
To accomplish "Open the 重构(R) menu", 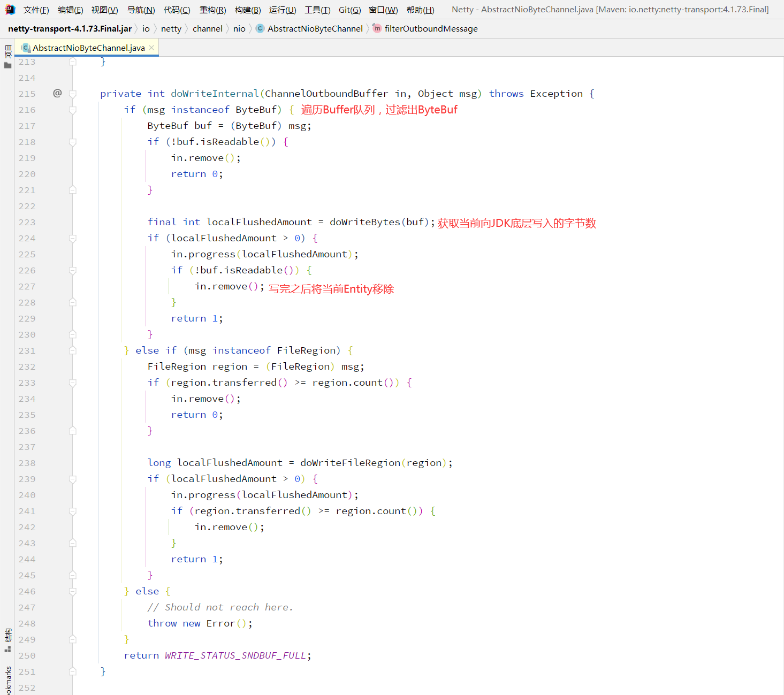I will click(x=212, y=10).
